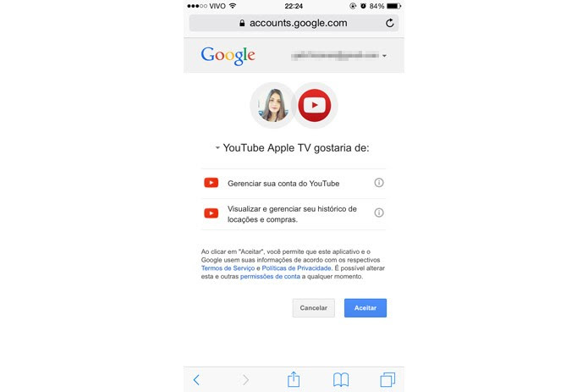Tap the accounts.google.com address bar
The height and width of the screenshot is (392, 588).
pos(294,23)
